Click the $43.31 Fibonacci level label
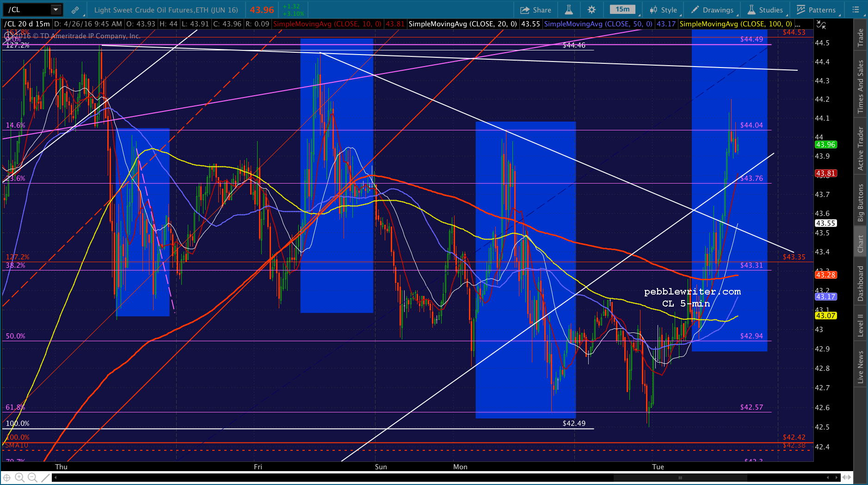The image size is (868, 485). pyautogui.click(x=751, y=265)
